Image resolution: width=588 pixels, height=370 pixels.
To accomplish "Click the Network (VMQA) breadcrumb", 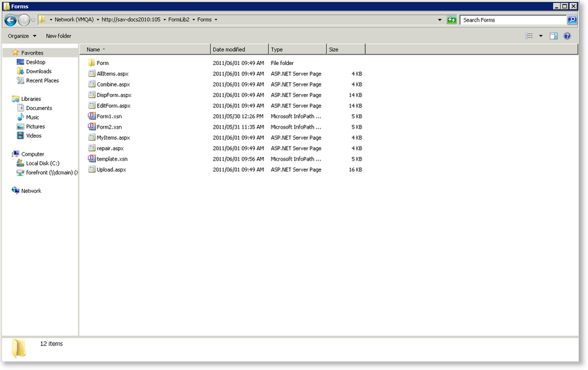I will click(74, 19).
